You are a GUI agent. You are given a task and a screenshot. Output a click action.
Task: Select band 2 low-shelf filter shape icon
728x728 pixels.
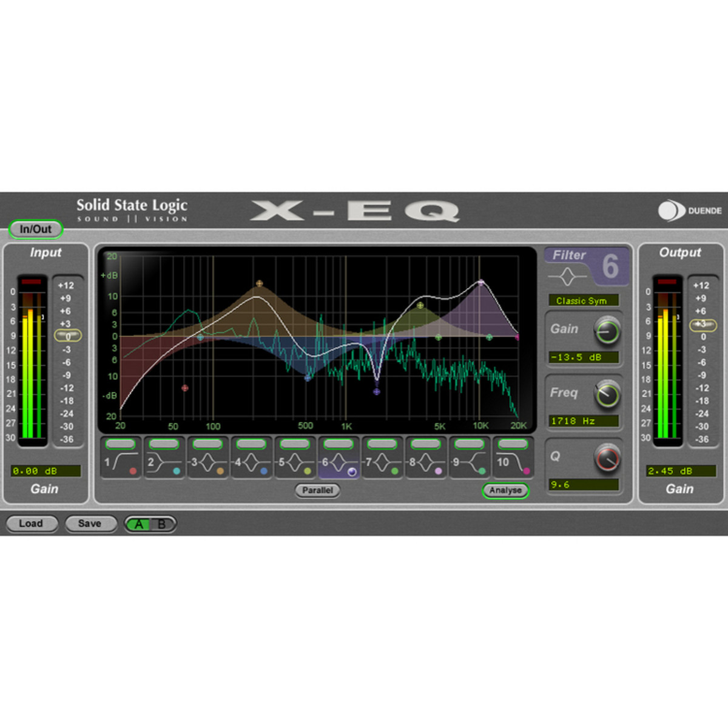coord(165,463)
